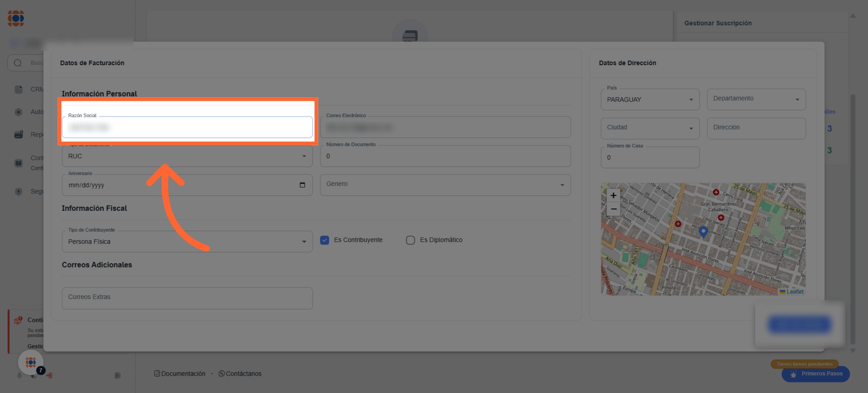Open the País PARAGUAY dropdown

click(x=650, y=100)
